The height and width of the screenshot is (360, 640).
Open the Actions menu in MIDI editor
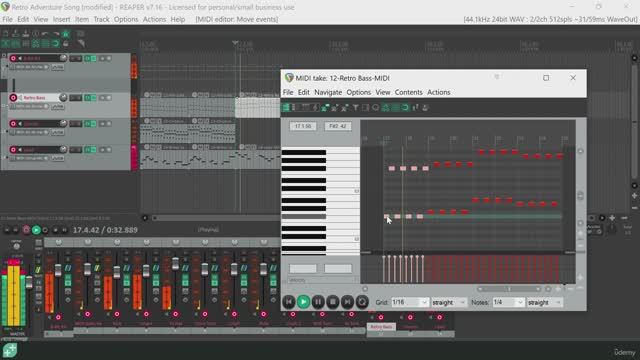click(x=438, y=92)
